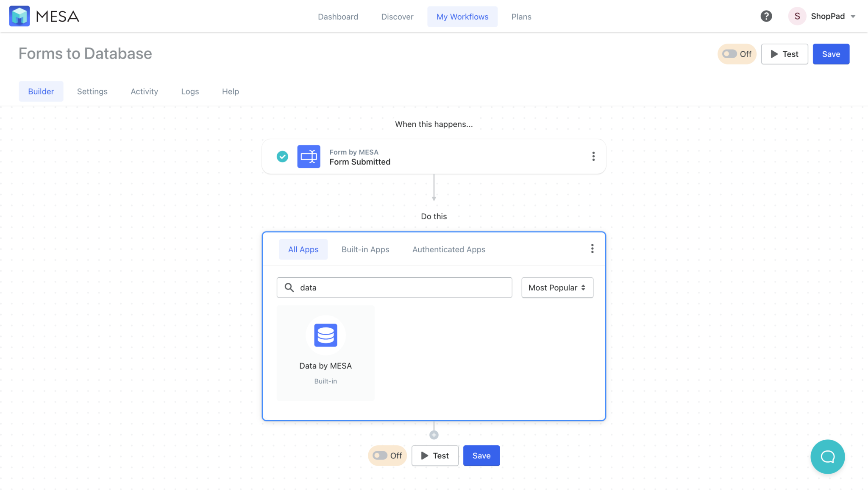Click the ShopPad account avatar

pos(797,16)
